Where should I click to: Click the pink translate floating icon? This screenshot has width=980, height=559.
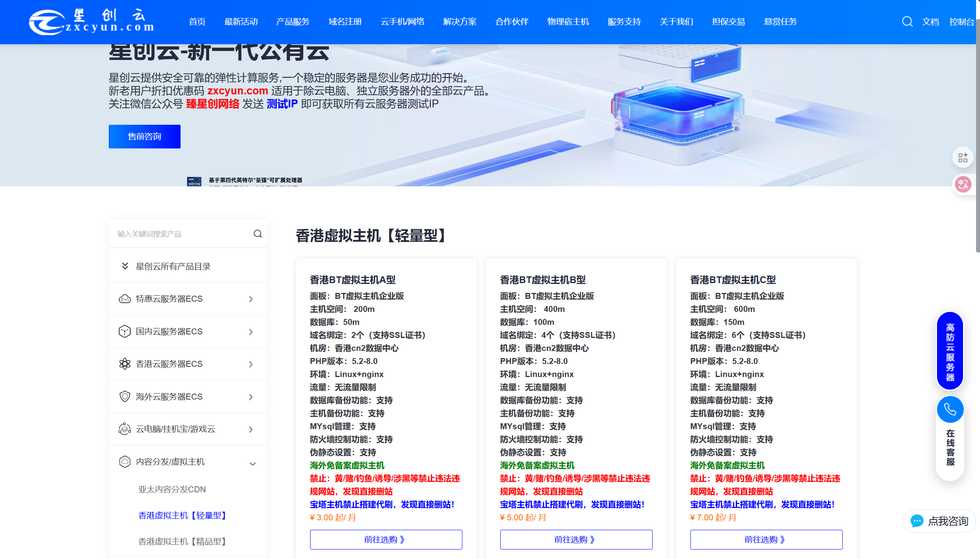[x=963, y=184]
